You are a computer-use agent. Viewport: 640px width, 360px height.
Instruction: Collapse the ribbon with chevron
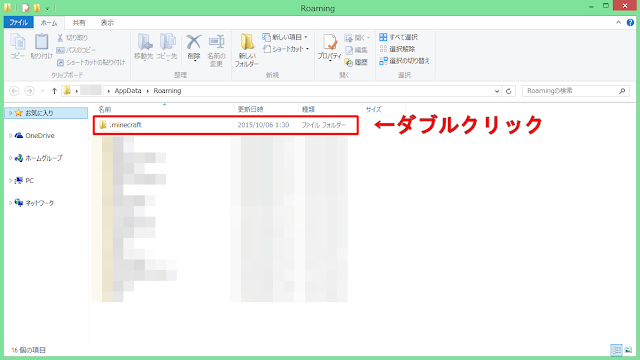[618, 23]
